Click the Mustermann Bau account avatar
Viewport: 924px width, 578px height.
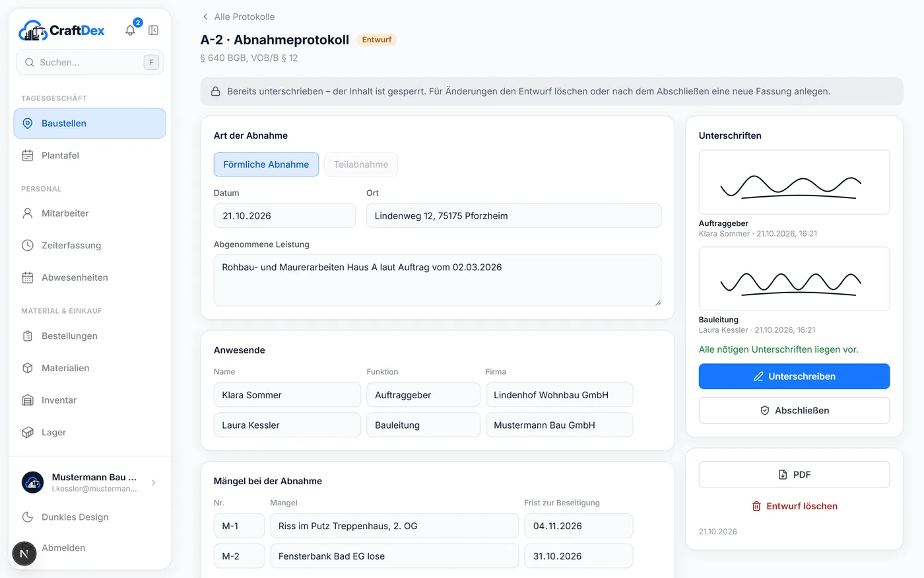(33, 483)
